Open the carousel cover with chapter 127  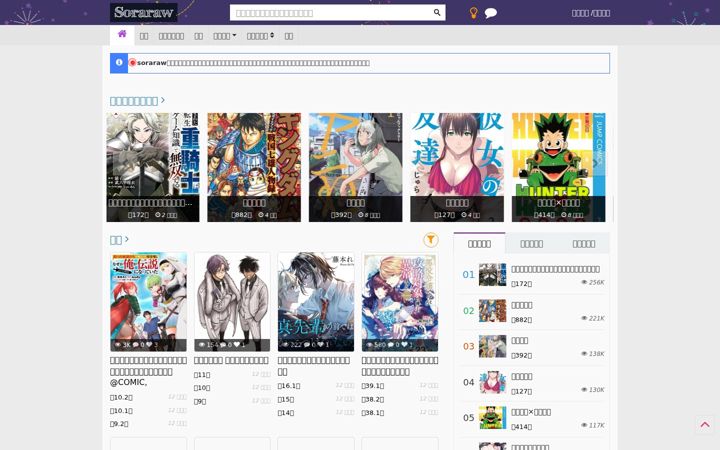[457, 167]
